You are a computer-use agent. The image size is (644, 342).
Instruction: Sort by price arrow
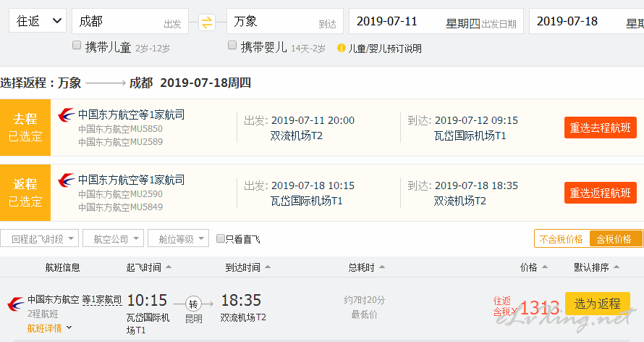pyautogui.click(x=545, y=267)
